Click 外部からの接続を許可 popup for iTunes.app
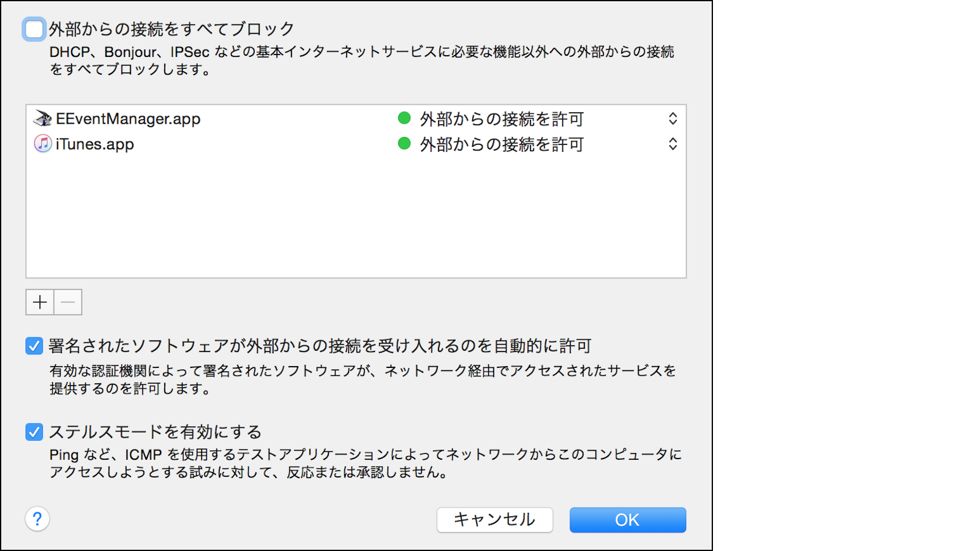The width and height of the screenshot is (980, 551). [x=502, y=144]
